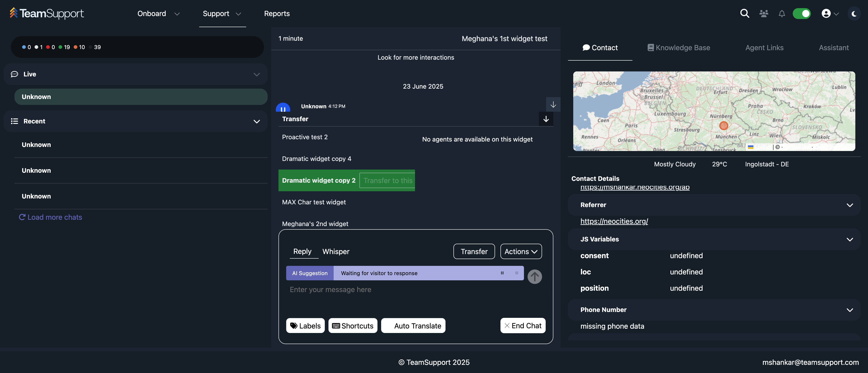Pause the AI suggestion
Viewport: 868px width, 373px height.
point(502,273)
